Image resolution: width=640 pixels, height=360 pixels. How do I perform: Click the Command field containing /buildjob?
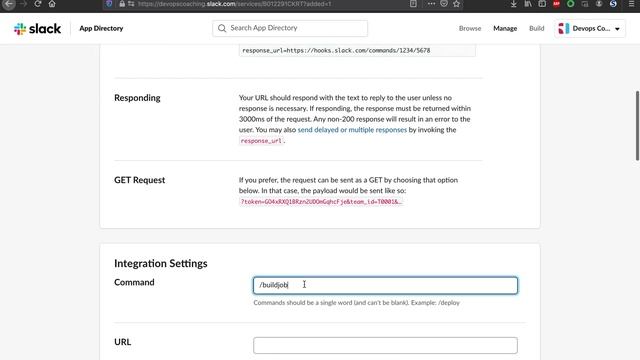point(385,285)
